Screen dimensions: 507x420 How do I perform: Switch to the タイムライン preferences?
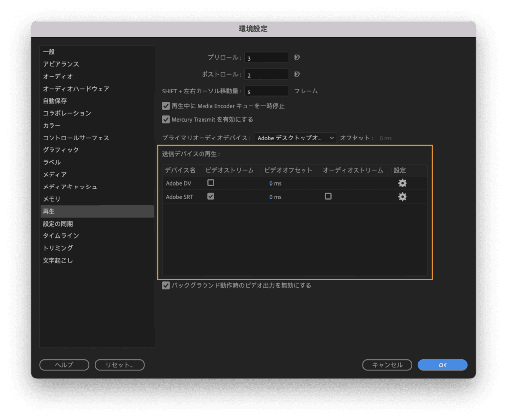point(60,236)
